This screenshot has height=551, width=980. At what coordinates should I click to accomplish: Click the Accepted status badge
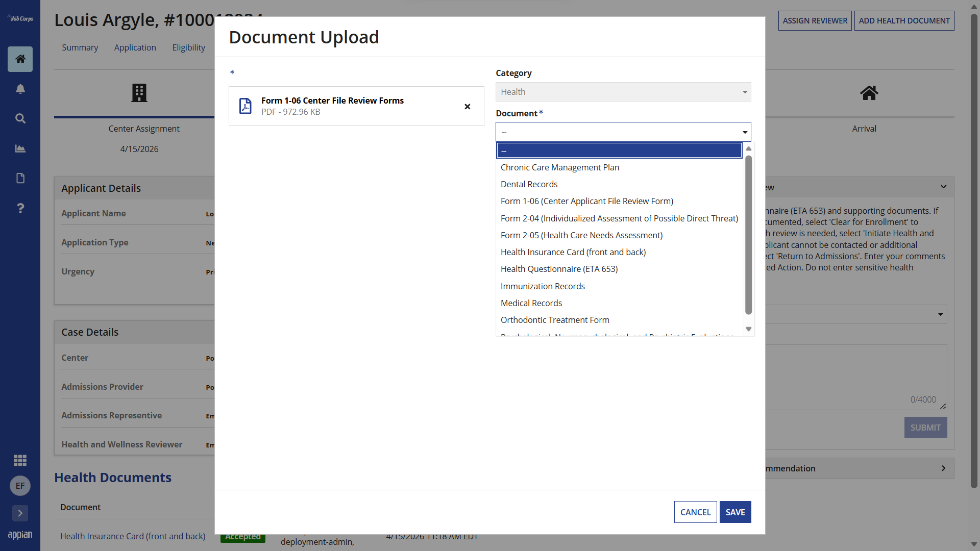point(243,537)
